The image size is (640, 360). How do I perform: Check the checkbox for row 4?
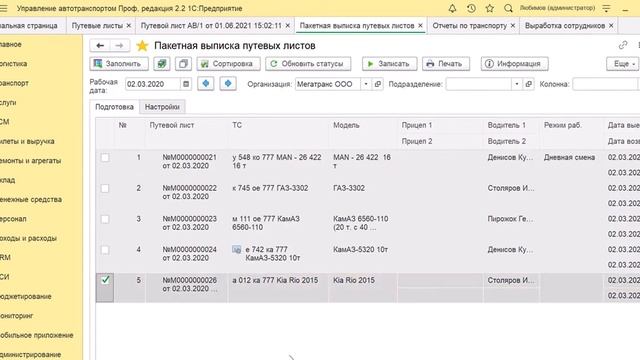click(x=105, y=249)
